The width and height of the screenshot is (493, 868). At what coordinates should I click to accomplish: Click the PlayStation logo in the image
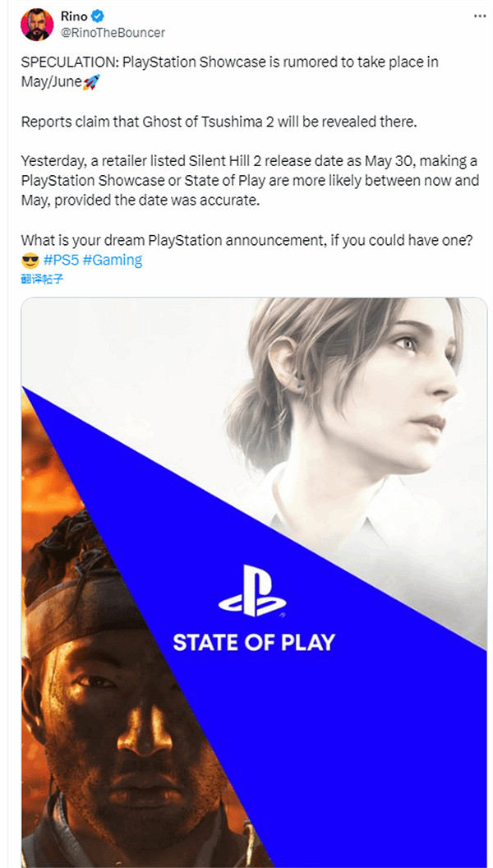point(252,591)
